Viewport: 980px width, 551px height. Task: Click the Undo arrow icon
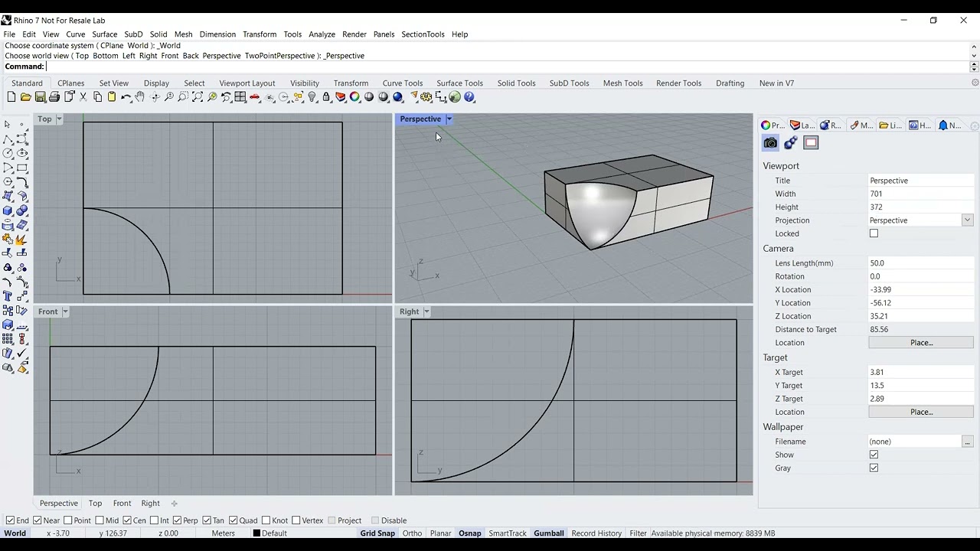coord(126,97)
